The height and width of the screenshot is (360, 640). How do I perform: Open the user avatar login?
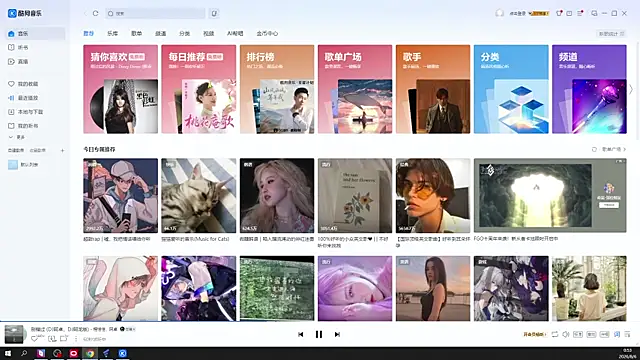pyautogui.click(x=500, y=13)
